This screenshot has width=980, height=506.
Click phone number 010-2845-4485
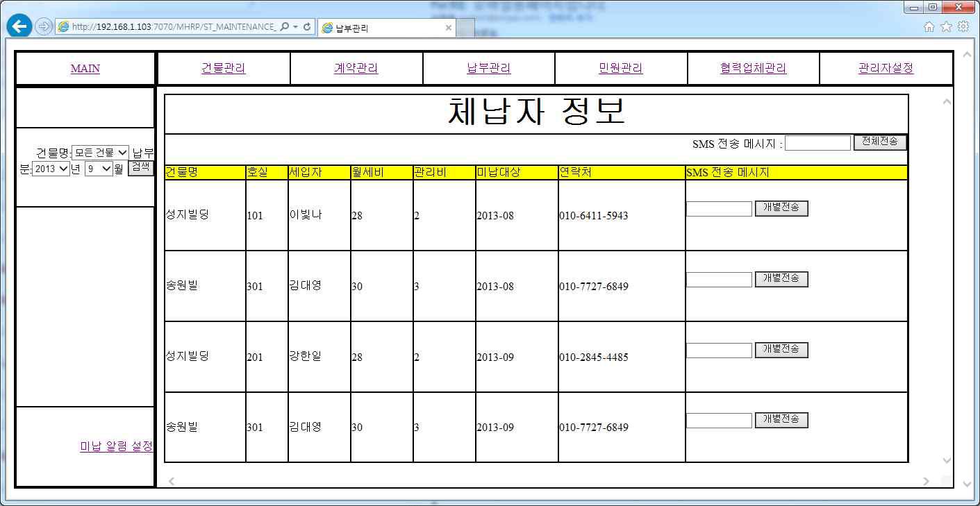593,357
